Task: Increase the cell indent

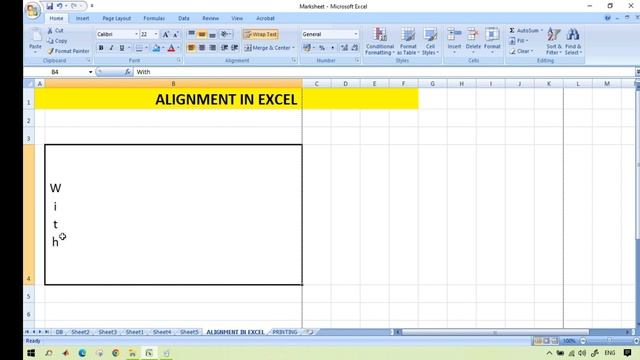Action: [x=235, y=48]
